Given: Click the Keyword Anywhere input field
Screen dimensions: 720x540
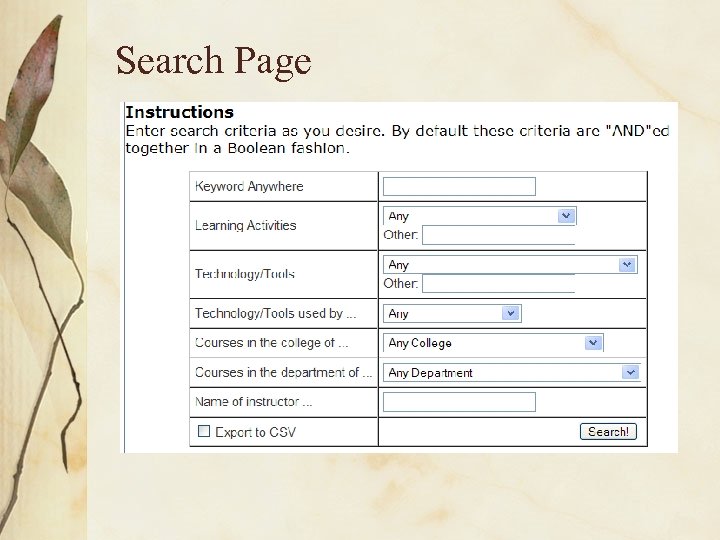Looking at the screenshot, I should click(x=459, y=186).
